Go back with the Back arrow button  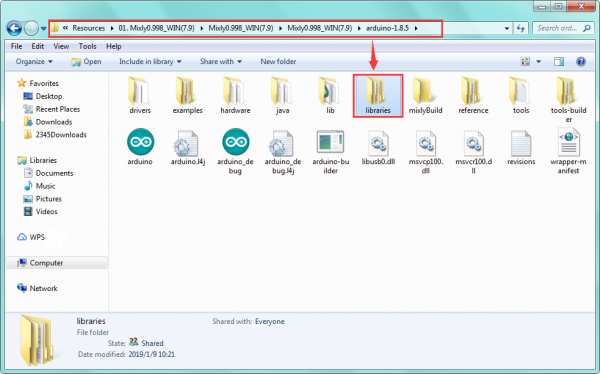coord(14,28)
